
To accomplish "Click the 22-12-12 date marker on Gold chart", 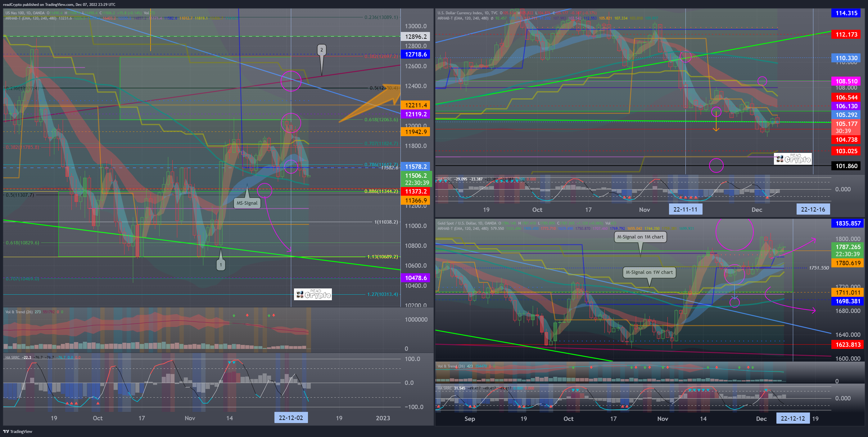I will click(x=793, y=418).
